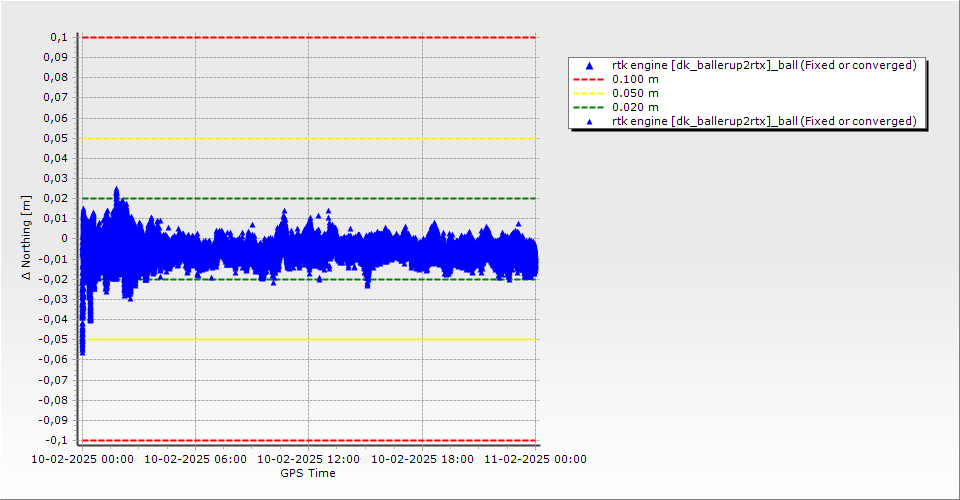The image size is (960, 500).
Task: Click the '-0,02' y-axis tick label
Action: point(54,279)
